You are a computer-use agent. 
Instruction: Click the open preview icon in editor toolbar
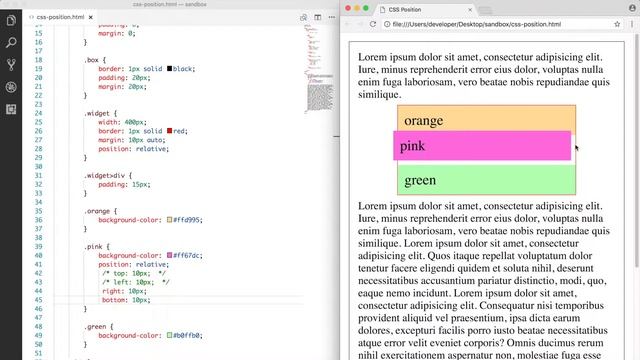303,17
